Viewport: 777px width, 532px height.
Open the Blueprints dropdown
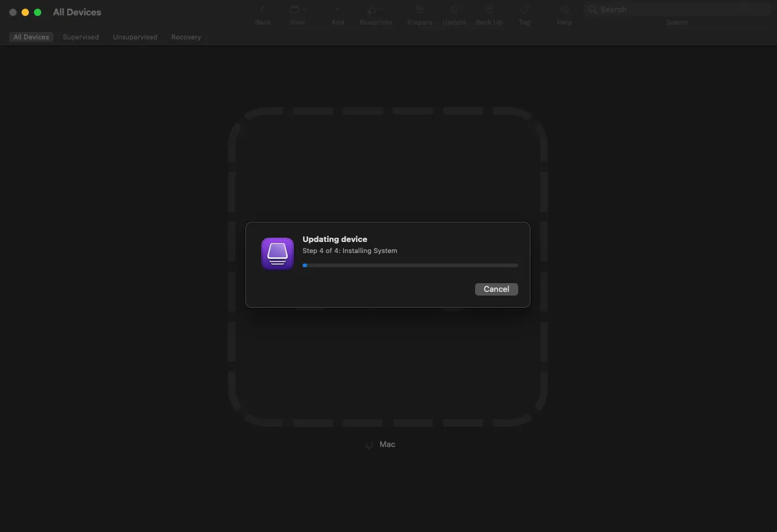pos(375,10)
